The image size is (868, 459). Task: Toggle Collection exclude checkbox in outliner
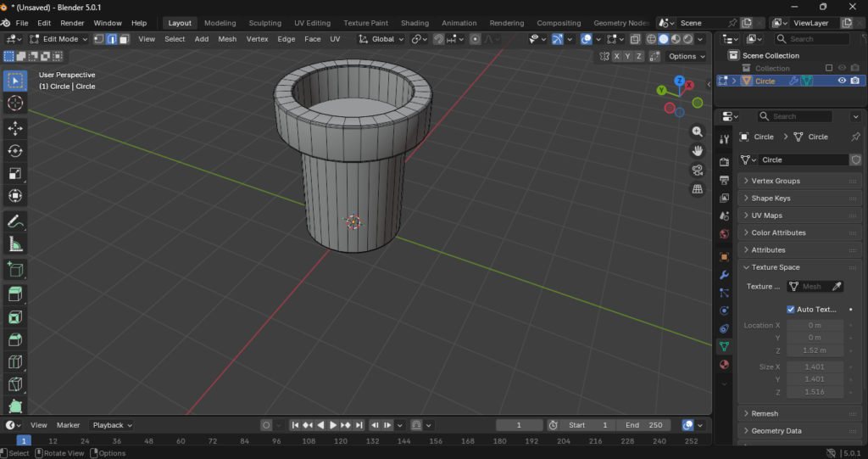click(829, 68)
